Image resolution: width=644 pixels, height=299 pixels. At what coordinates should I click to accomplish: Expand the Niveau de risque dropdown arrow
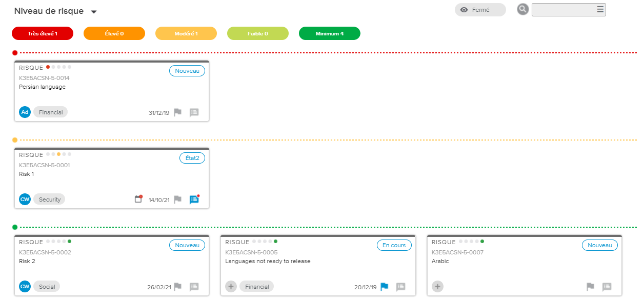point(93,12)
